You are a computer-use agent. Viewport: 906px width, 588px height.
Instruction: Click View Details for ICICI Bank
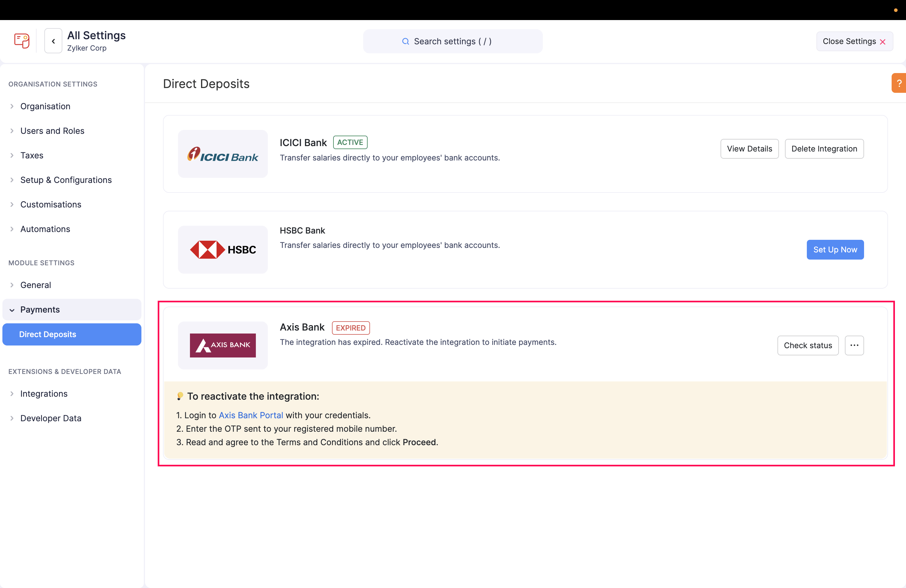click(750, 149)
